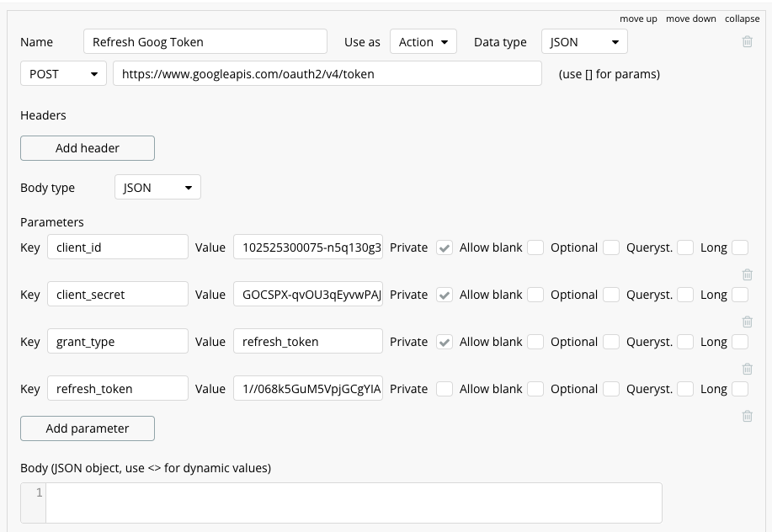
Task: Click the API endpoint URL field
Action: 327,74
